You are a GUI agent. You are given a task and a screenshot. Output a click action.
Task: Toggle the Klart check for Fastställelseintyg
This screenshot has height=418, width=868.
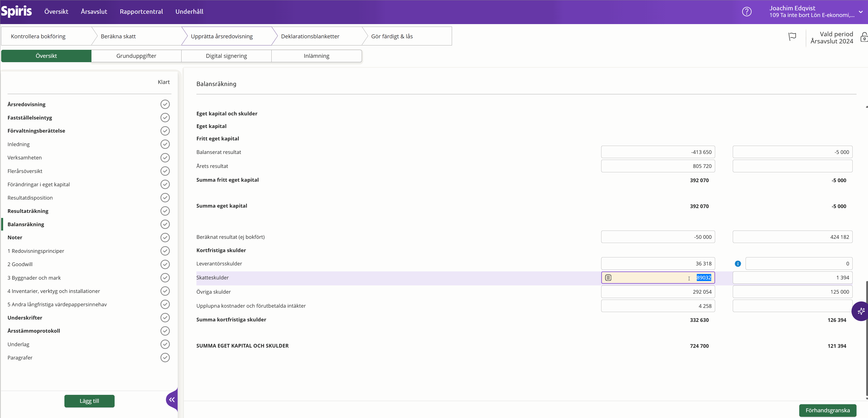pos(165,117)
